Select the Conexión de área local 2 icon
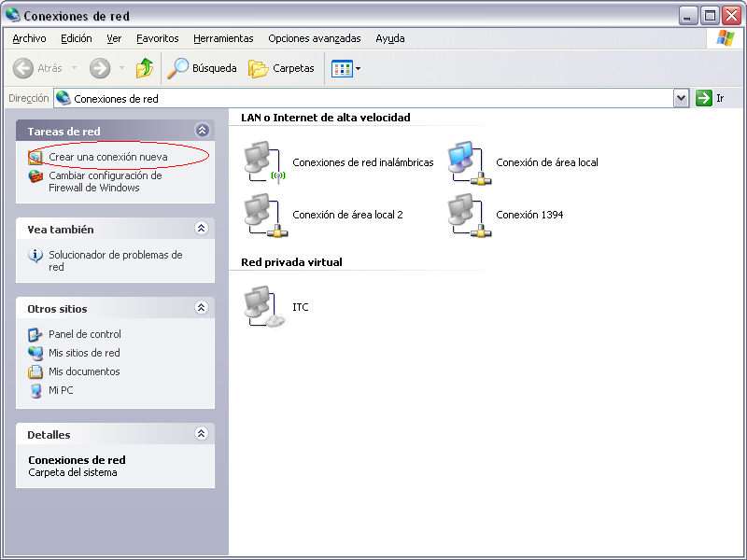 coord(262,215)
